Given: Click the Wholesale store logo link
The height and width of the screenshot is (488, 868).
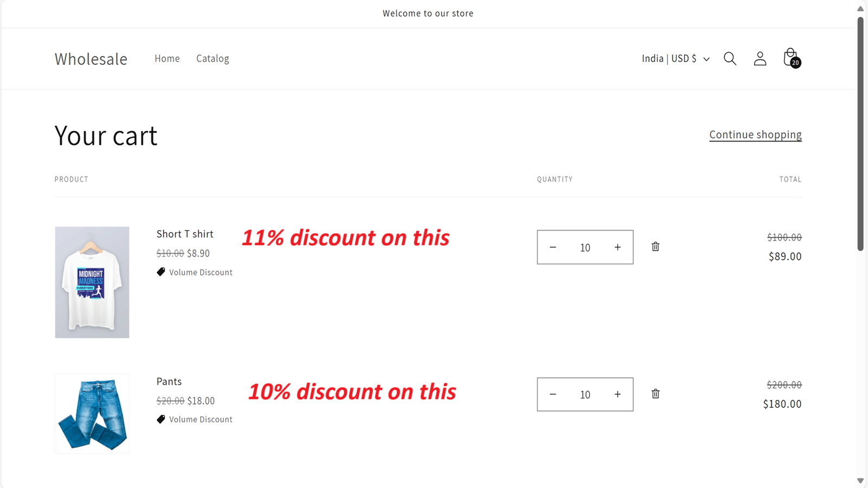Looking at the screenshot, I should (x=91, y=59).
